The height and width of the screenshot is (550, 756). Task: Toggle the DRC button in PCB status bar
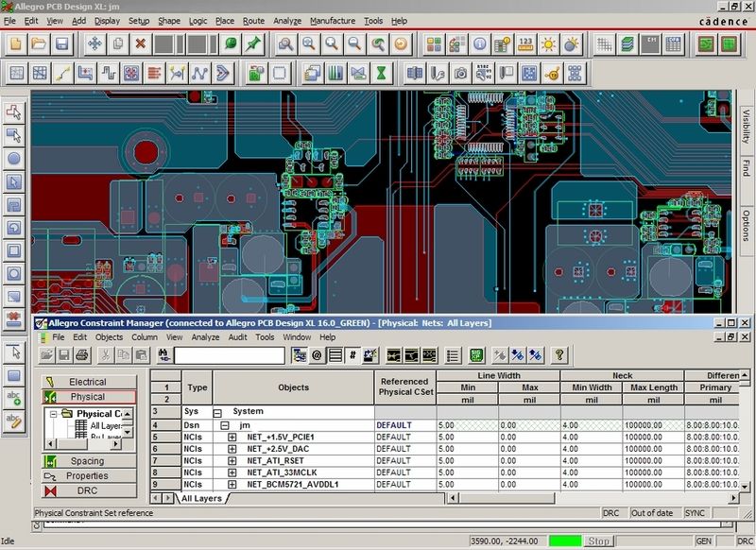coord(745,541)
